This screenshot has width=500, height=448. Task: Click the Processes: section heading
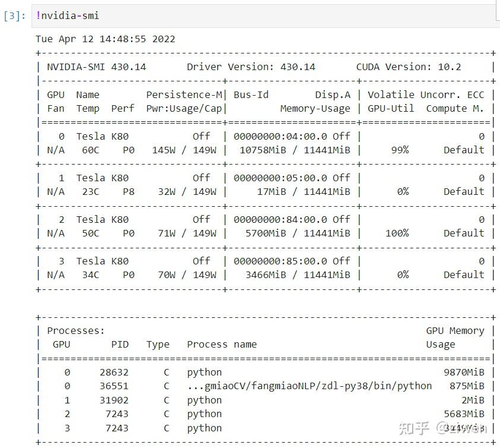75,330
